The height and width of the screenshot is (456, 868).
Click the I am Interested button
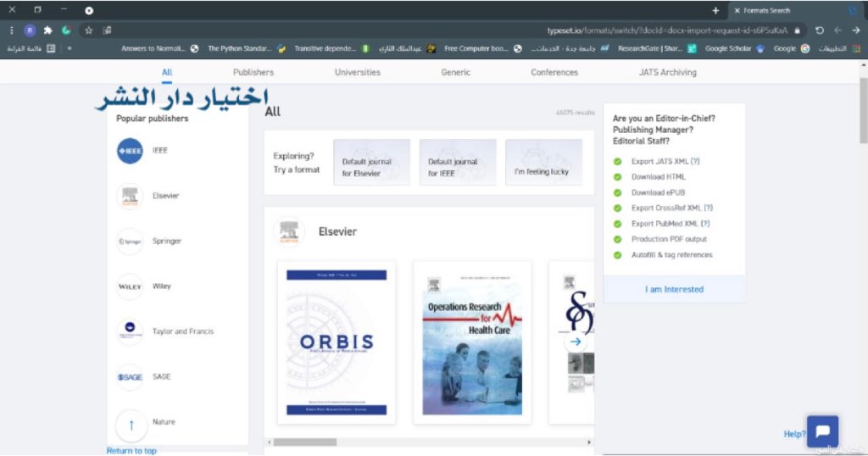click(x=674, y=289)
